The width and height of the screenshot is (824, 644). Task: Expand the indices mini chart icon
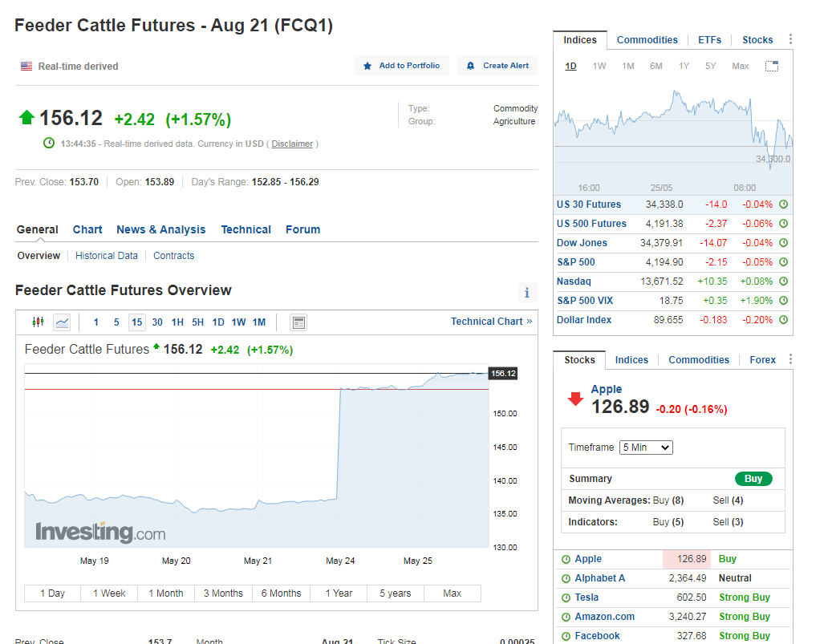772,67
